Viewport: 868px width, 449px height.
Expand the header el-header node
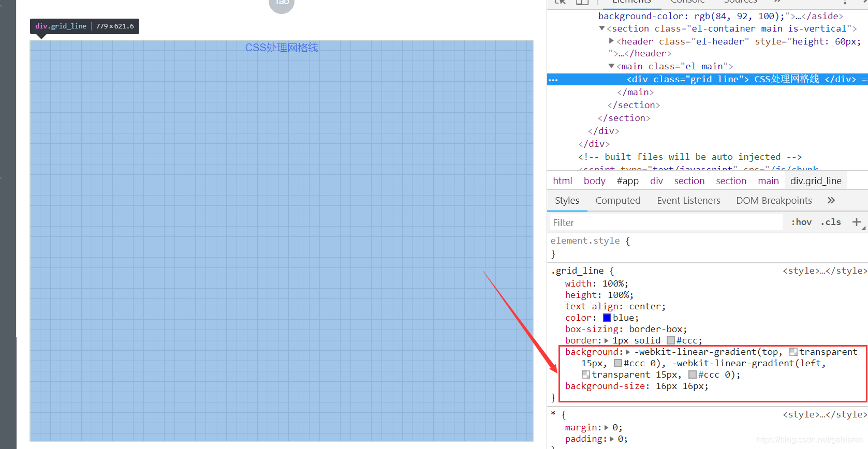tap(611, 41)
